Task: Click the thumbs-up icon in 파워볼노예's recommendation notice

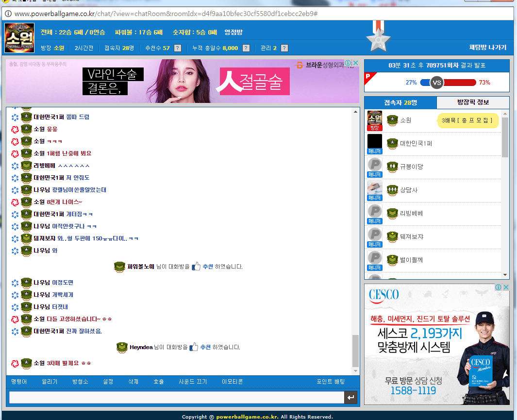Action: click(196, 267)
